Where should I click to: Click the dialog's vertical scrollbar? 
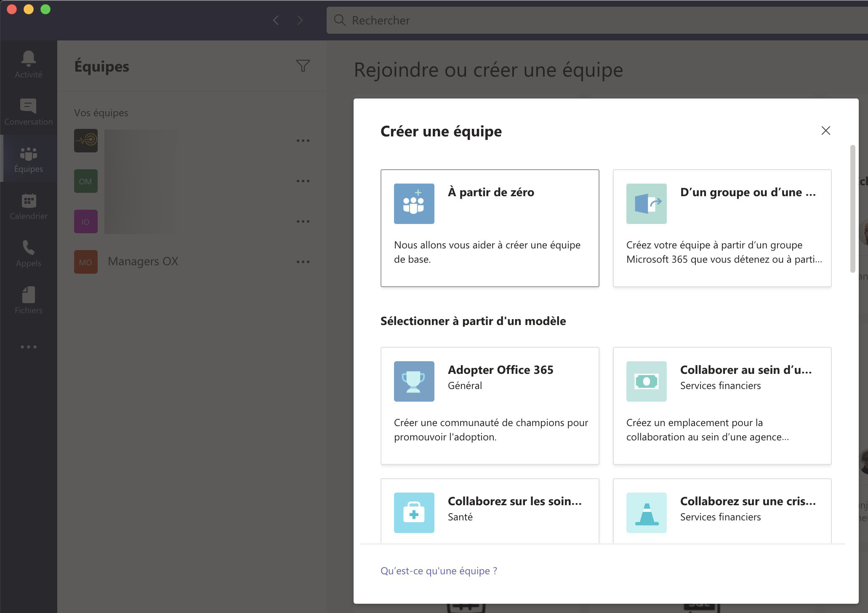coord(852,208)
